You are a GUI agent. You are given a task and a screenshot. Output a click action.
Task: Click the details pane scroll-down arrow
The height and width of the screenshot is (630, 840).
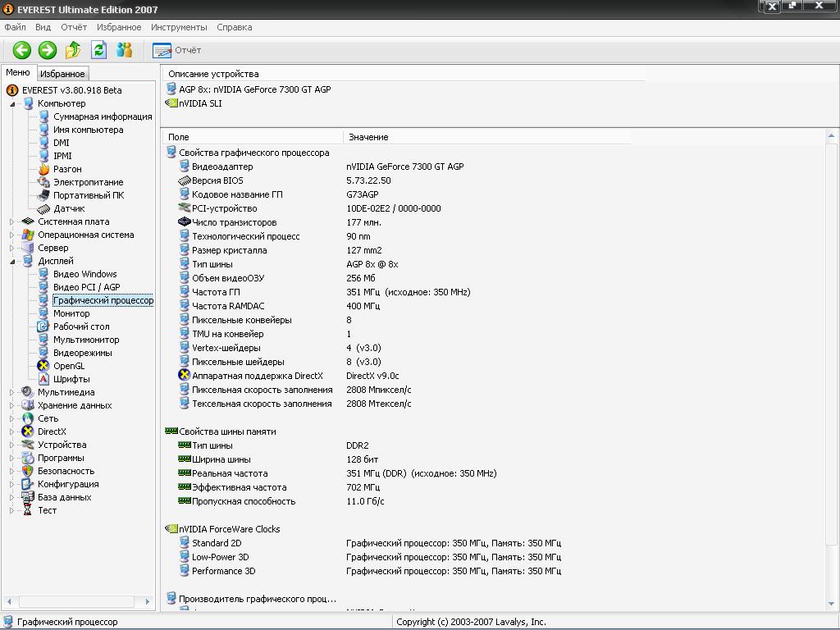coord(831,604)
